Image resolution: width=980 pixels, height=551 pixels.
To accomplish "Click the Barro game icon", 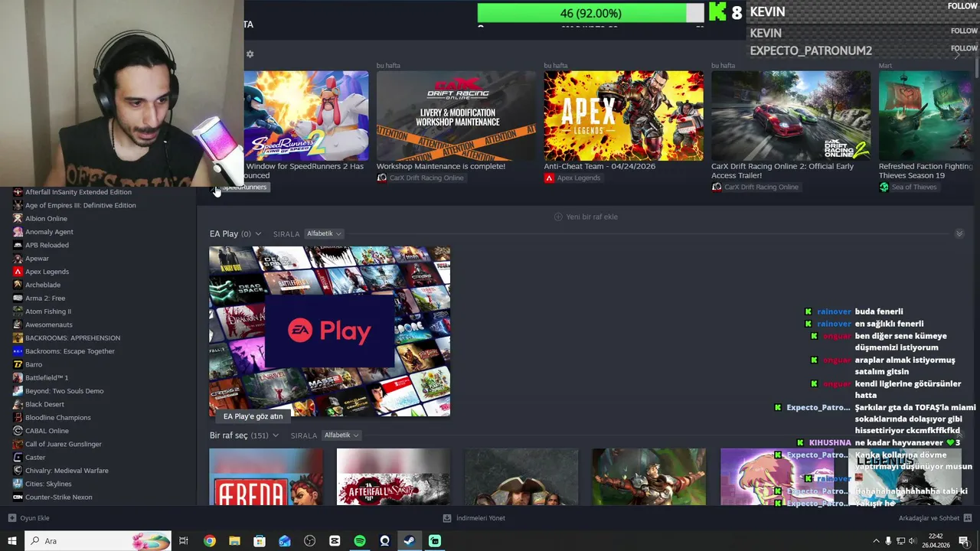I will 18,364.
